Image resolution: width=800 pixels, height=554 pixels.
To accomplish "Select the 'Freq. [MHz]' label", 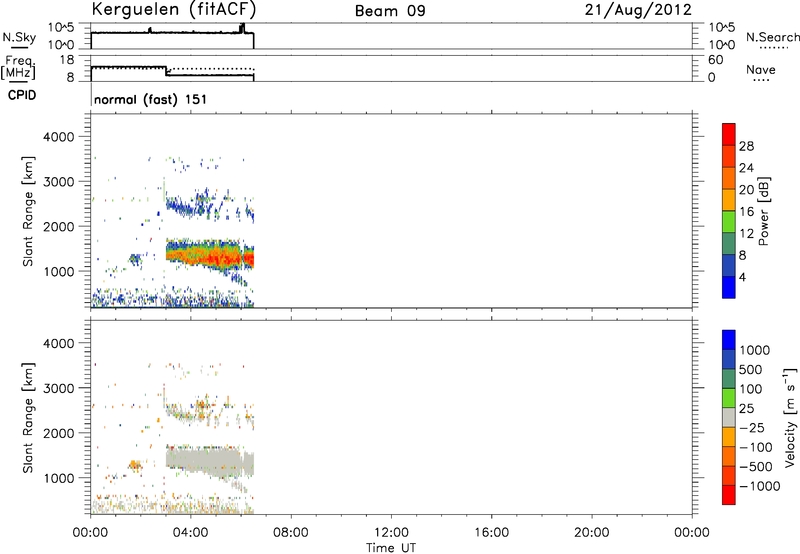I will click(x=18, y=68).
